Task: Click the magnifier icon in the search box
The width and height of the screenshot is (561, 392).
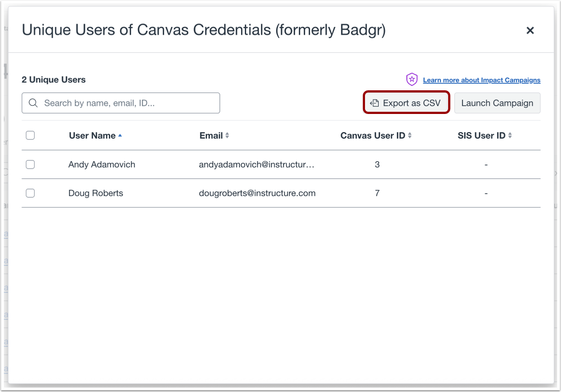Action: 33,103
